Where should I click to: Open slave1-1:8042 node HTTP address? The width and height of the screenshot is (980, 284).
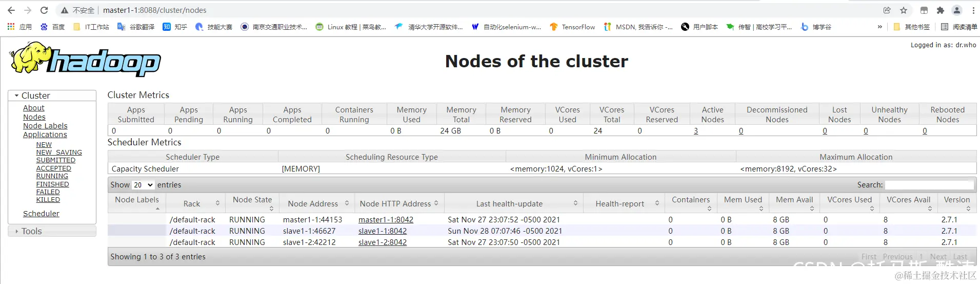click(383, 231)
